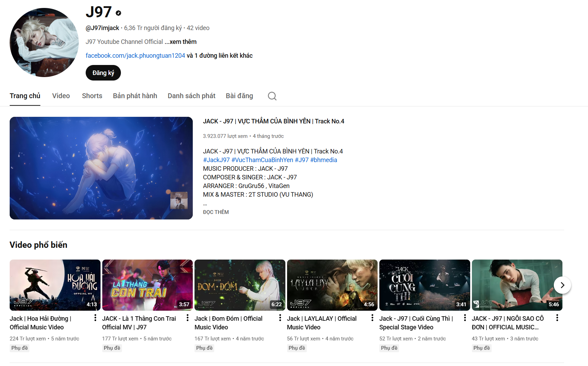This screenshot has height=366, width=588.
Task: Open options menu for NGÔI SAO CÔ ĐƠN video
Action: point(557,318)
